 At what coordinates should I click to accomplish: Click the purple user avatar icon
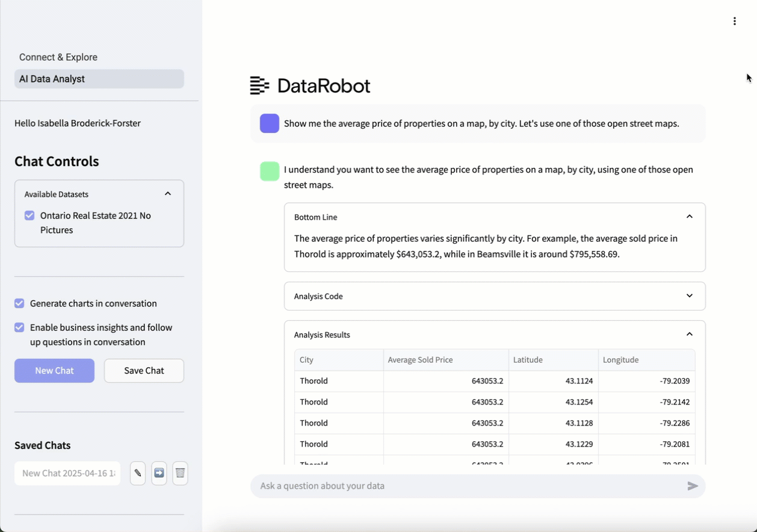(x=270, y=123)
